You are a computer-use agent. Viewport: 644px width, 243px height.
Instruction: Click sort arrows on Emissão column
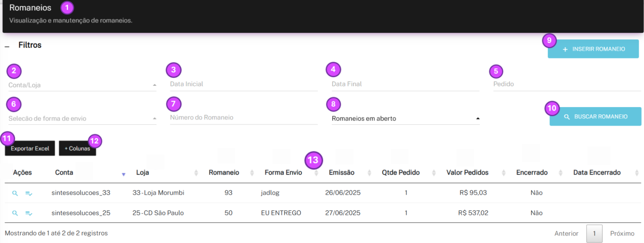tap(369, 173)
